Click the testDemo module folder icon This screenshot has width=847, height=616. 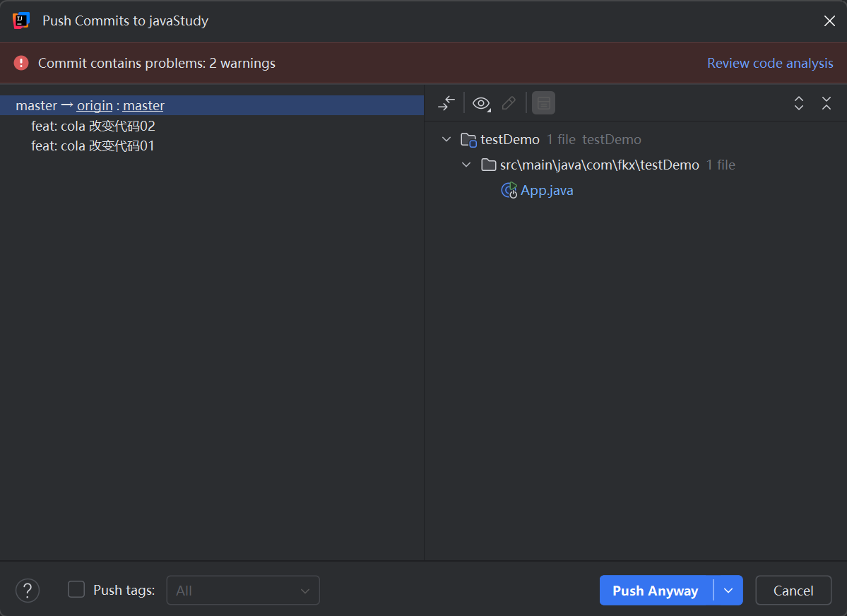[468, 140]
